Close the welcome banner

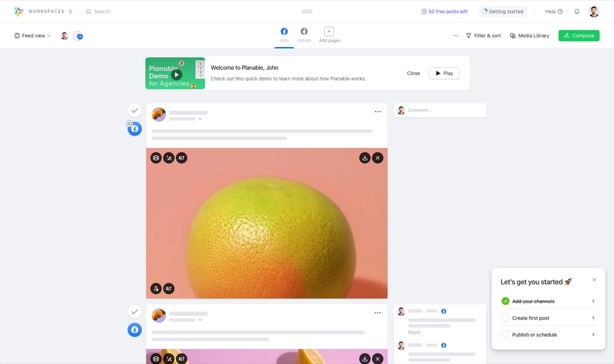[413, 73]
